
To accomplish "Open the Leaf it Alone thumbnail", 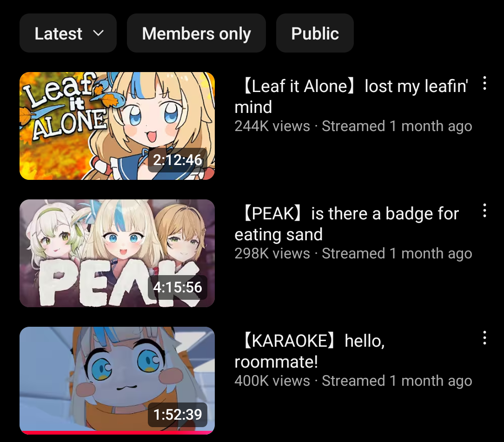I will 117,126.
